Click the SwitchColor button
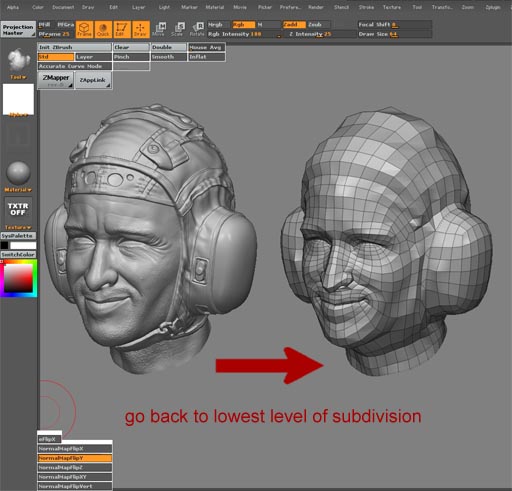This screenshot has width=512, height=491. coord(18,255)
